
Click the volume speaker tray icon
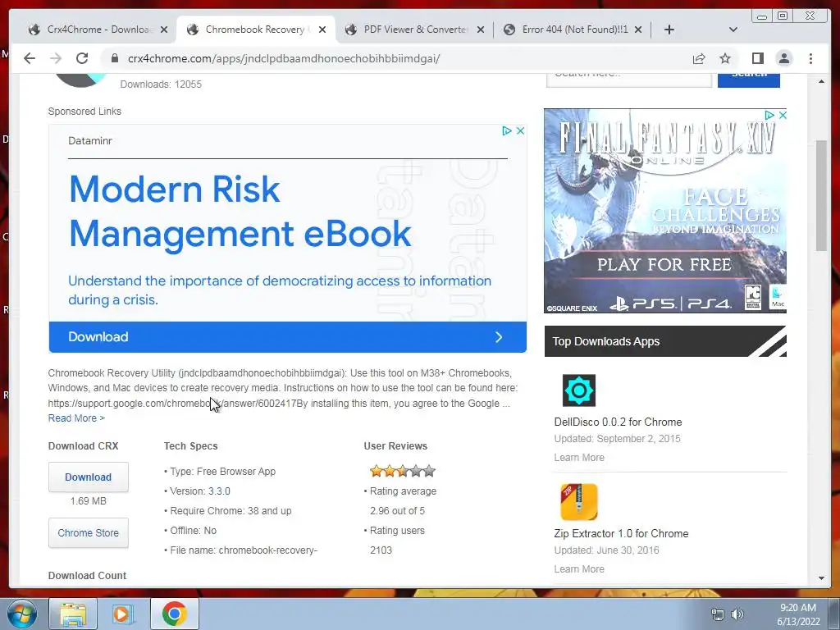coord(737,614)
